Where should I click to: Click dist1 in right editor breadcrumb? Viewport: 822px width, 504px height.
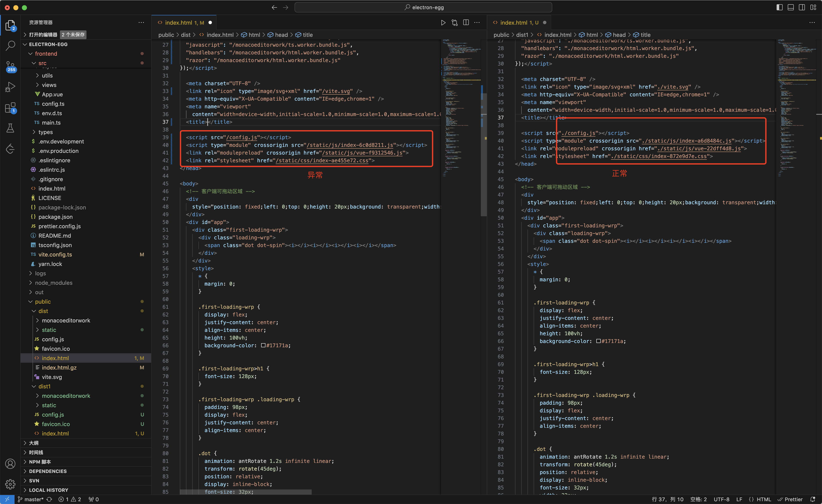click(522, 35)
